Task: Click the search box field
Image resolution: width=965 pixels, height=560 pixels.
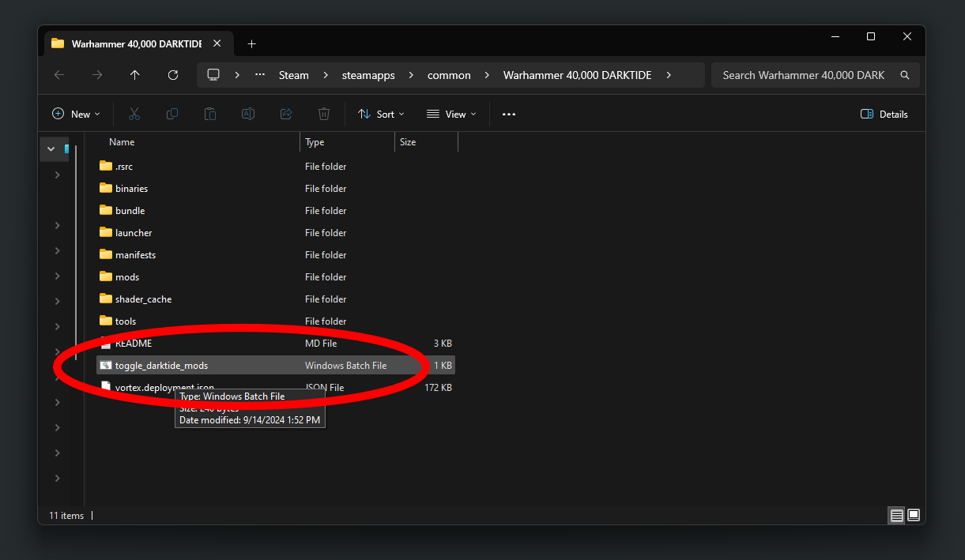Action: coord(816,75)
